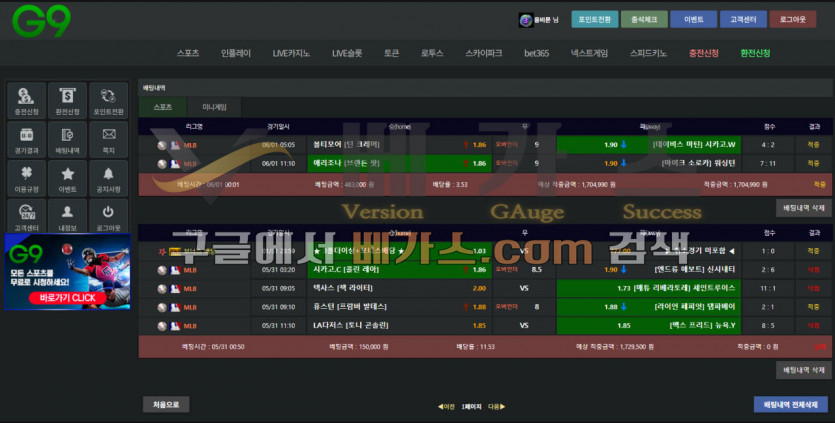This screenshot has width=835, height=423.
Task: Click 세인트루이스 1.73 away cell
Action: tap(649, 288)
